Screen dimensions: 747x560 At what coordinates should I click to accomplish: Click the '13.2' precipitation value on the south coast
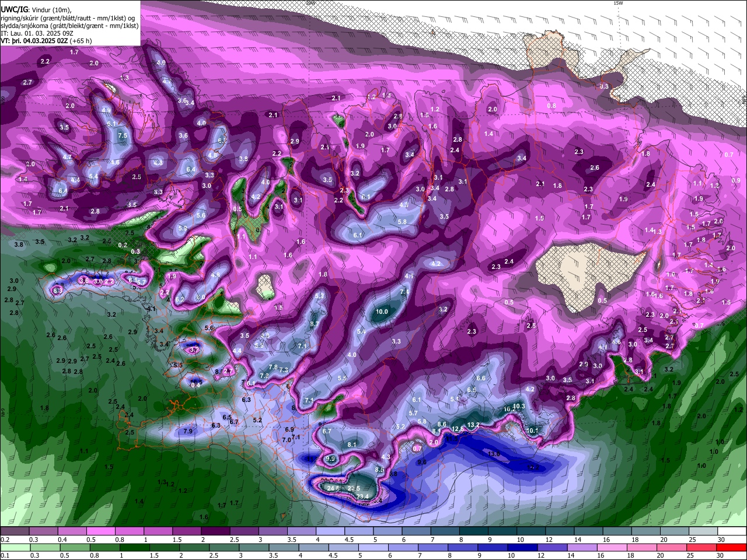point(474,425)
